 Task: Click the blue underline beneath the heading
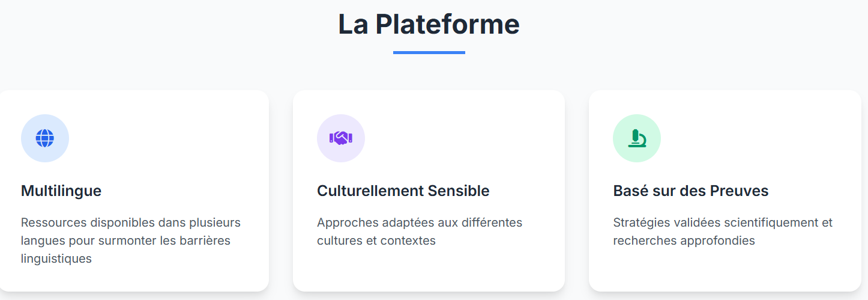tap(429, 52)
